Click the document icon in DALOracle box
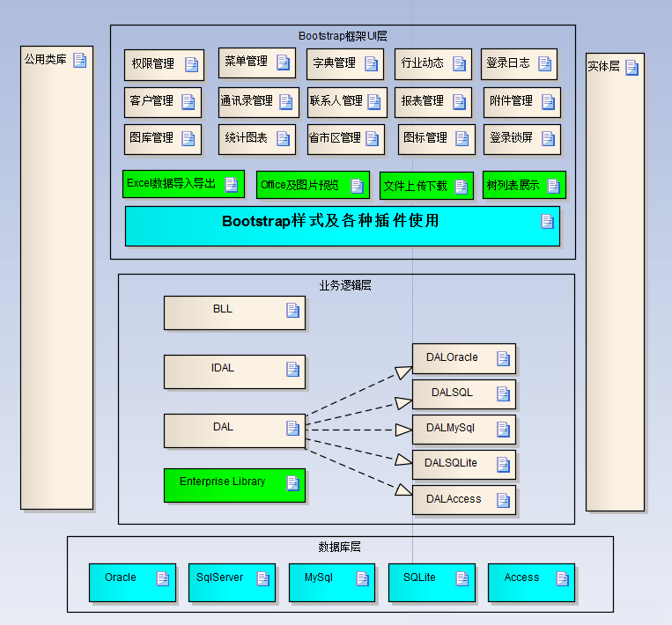672x625 pixels. [x=503, y=359]
